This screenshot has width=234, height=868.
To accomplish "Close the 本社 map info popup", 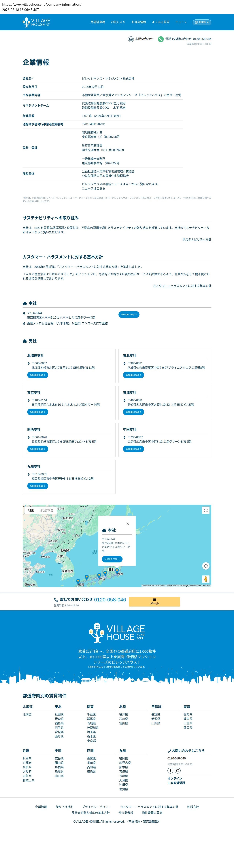I will (x=128, y=524).
